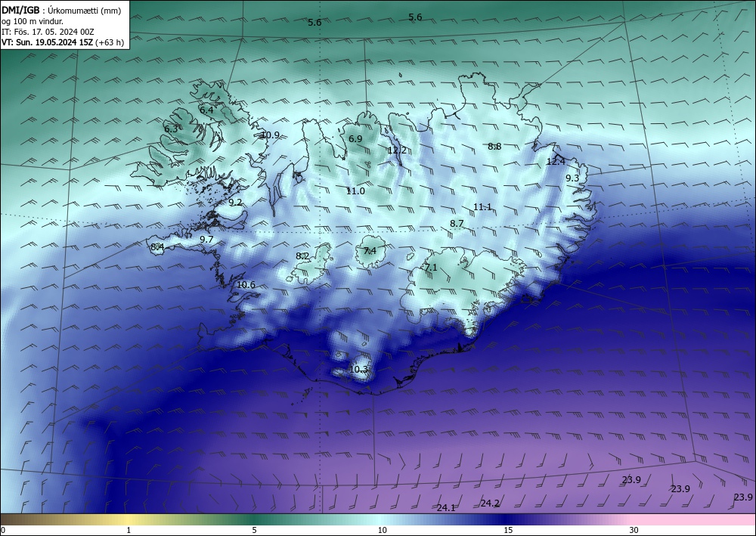
Task: Click the legend tick label 10
Action: click(382, 530)
